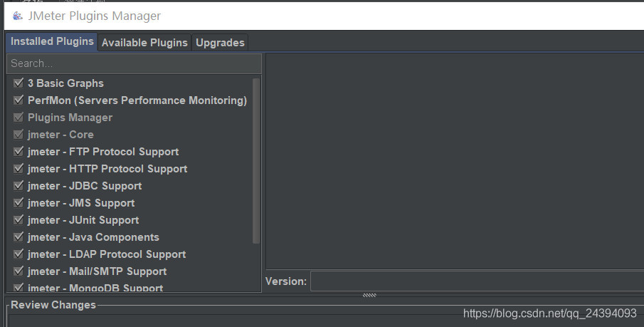Select 'jmeter - FTP Protocol Support' entry
The width and height of the screenshot is (644, 327).
pyautogui.click(x=103, y=152)
